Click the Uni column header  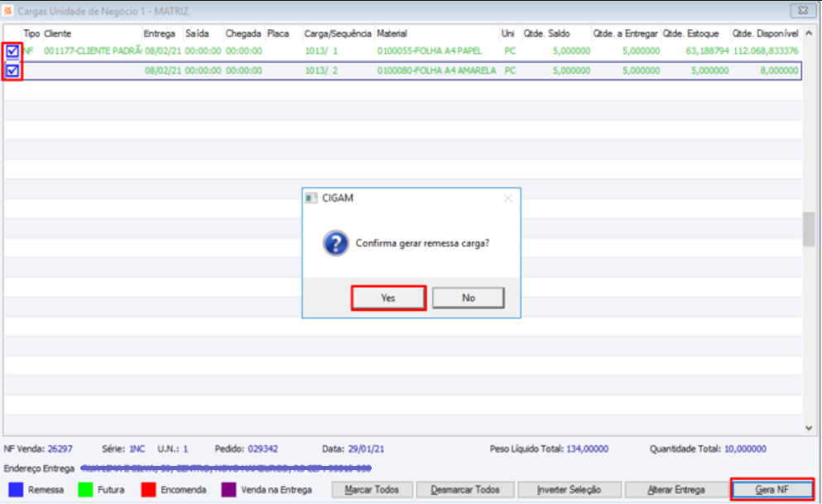(507, 34)
